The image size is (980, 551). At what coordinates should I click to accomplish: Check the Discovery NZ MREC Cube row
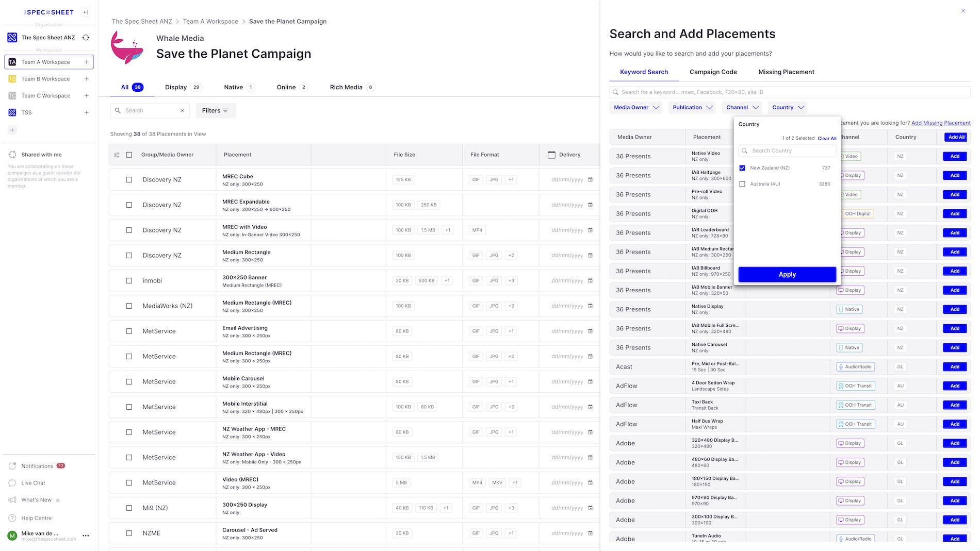(129, 180)
